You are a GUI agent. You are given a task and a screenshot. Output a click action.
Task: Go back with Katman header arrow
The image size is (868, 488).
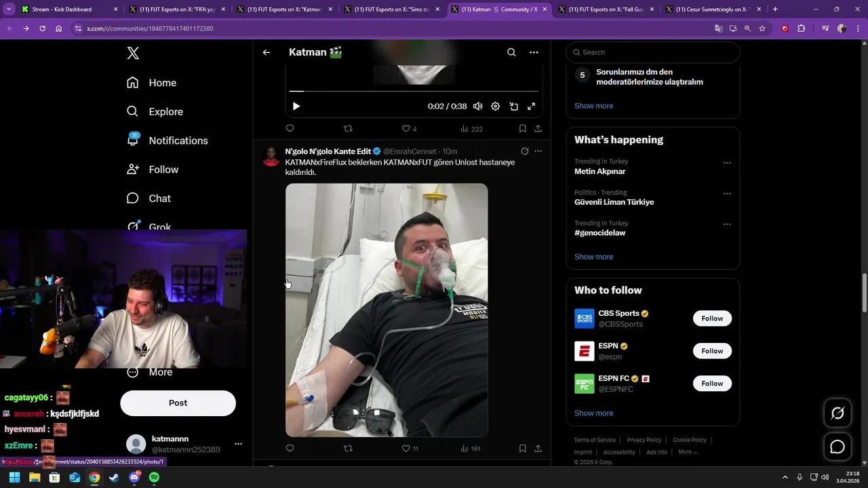(x=267, y=52)
